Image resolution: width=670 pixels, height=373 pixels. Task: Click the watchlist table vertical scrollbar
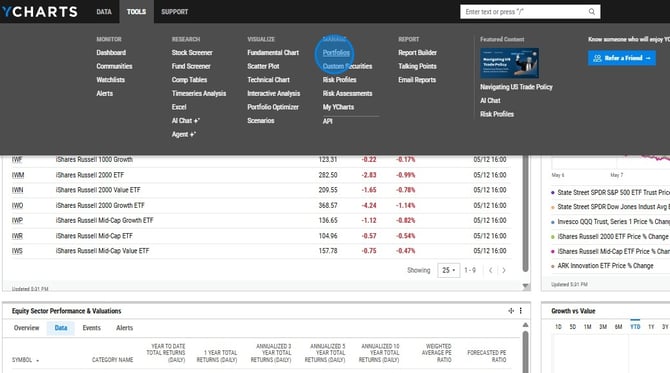[525, 214]
